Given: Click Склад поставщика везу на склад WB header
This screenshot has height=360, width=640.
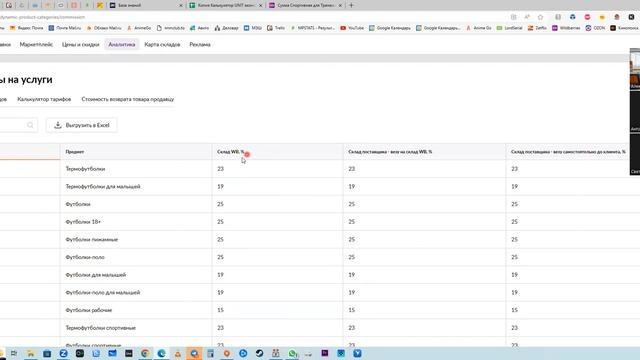Looking at the screenshot, I should pos(390,152).
